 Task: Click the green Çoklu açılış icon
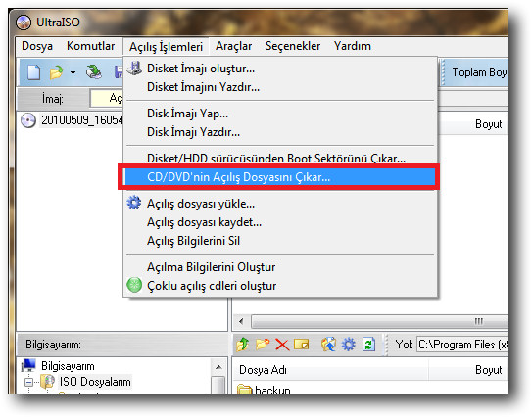tap(134, 285)
